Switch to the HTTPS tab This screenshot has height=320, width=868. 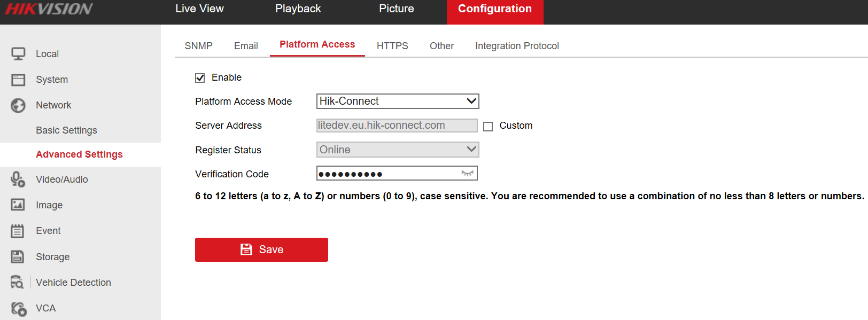point(392,46)
